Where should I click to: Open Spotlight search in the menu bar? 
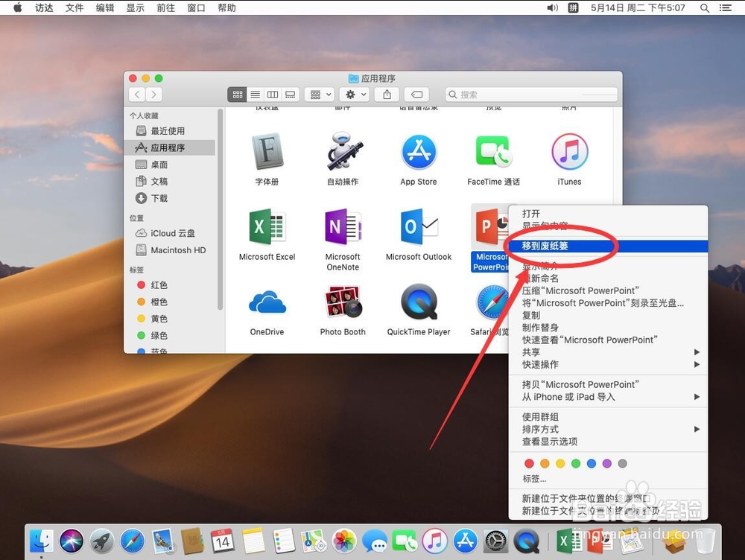[705, 7]
